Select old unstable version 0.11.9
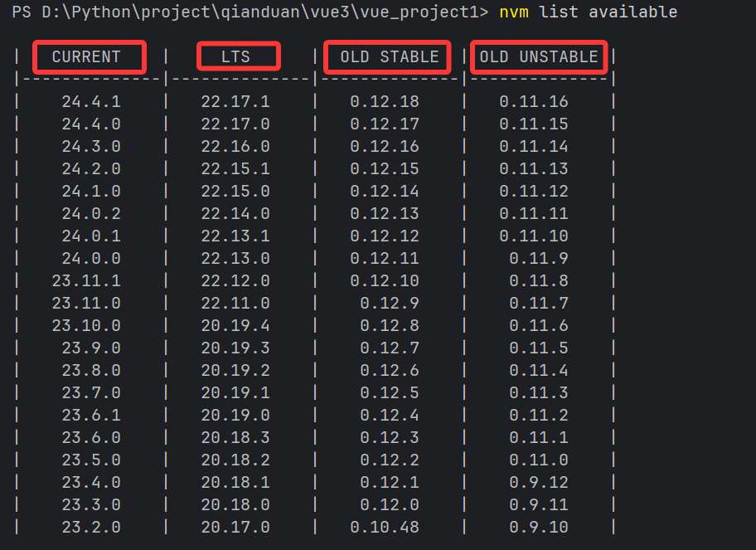This screenshot has height=550, width=756. click(x=539, y=258)
